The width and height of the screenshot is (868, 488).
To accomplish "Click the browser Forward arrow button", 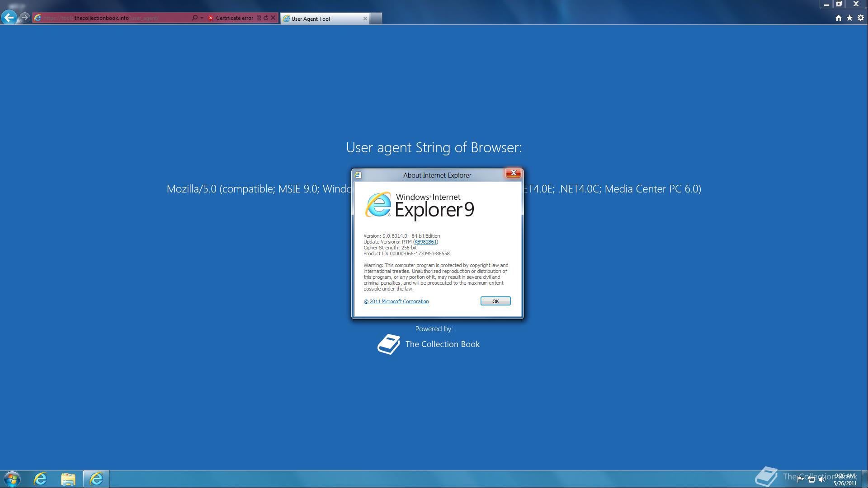I will [25, 18].
